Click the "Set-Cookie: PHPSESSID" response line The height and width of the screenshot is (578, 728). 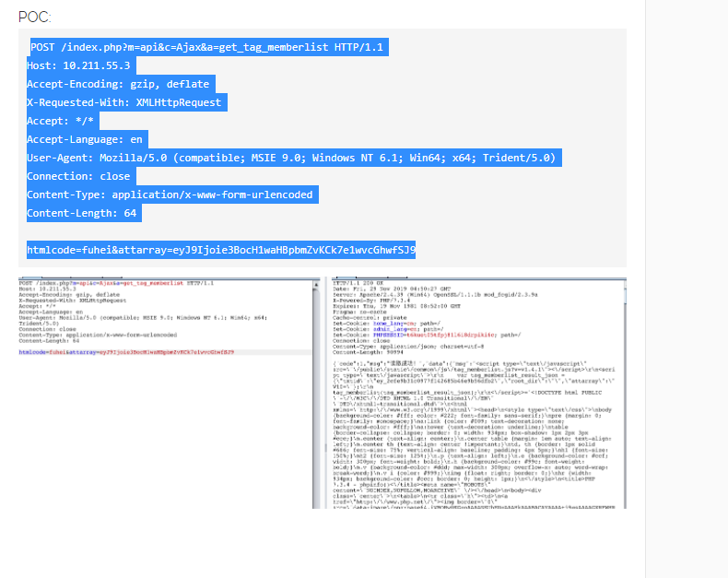tap(427, 335)
